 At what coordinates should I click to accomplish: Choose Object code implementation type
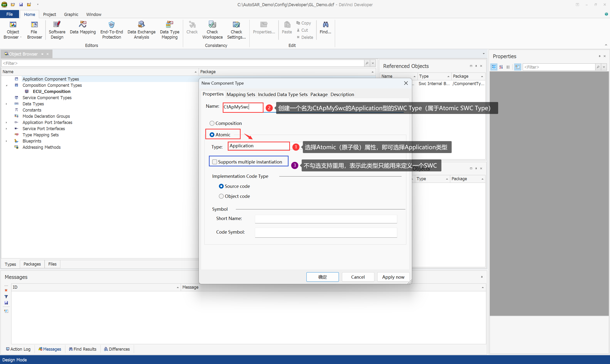221,196
